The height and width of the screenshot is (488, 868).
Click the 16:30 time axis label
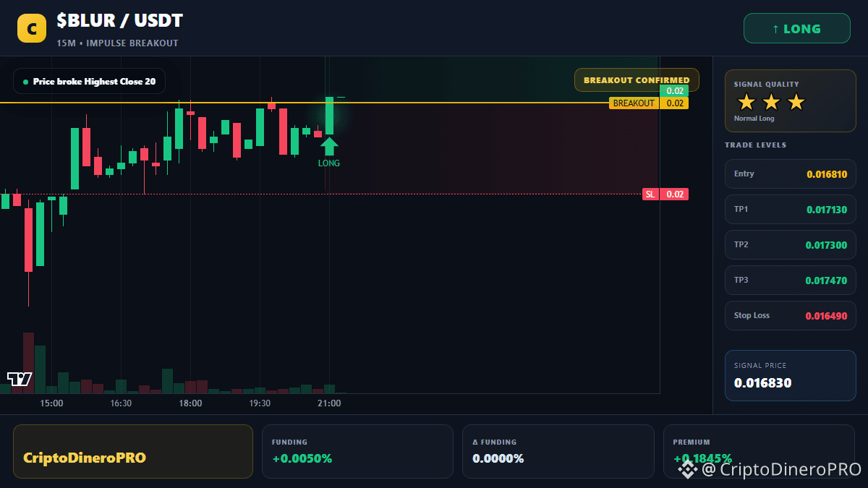click(x=121, y=403)
